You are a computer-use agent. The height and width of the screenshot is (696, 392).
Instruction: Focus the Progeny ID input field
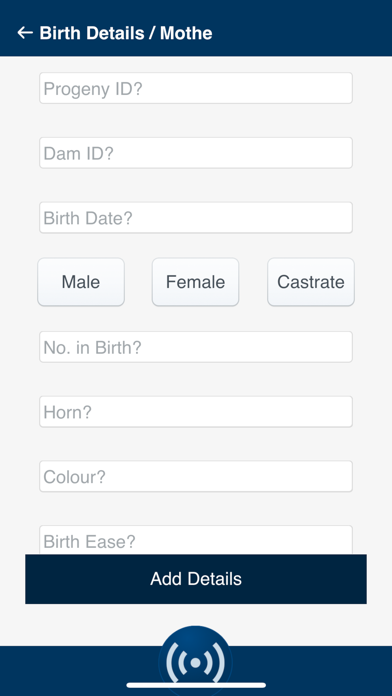[x=196, y=88]
